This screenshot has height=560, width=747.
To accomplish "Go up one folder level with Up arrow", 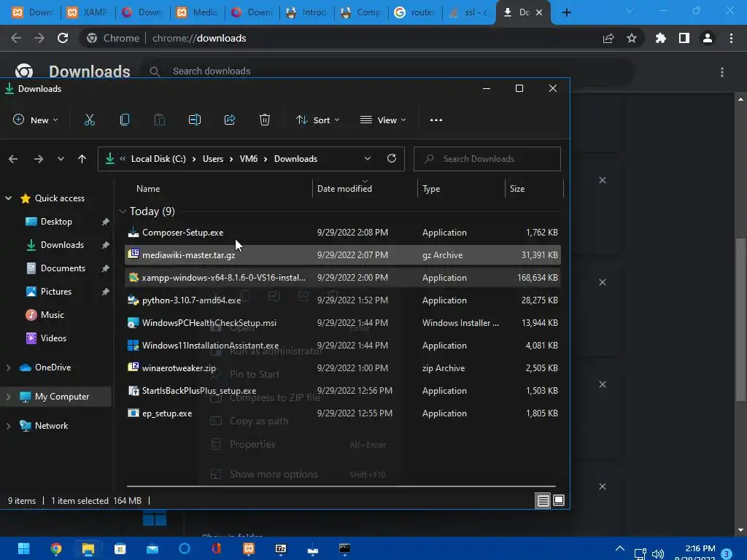I will tap(82, 159).
